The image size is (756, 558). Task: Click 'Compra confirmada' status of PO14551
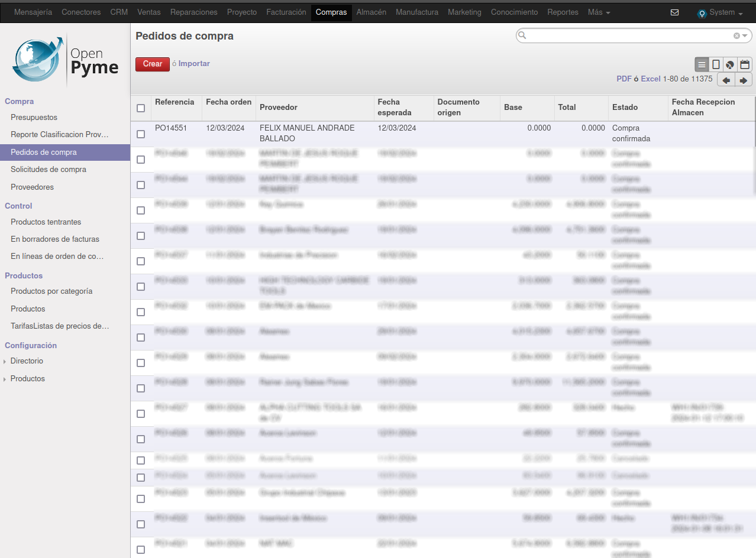click(631, 134)
